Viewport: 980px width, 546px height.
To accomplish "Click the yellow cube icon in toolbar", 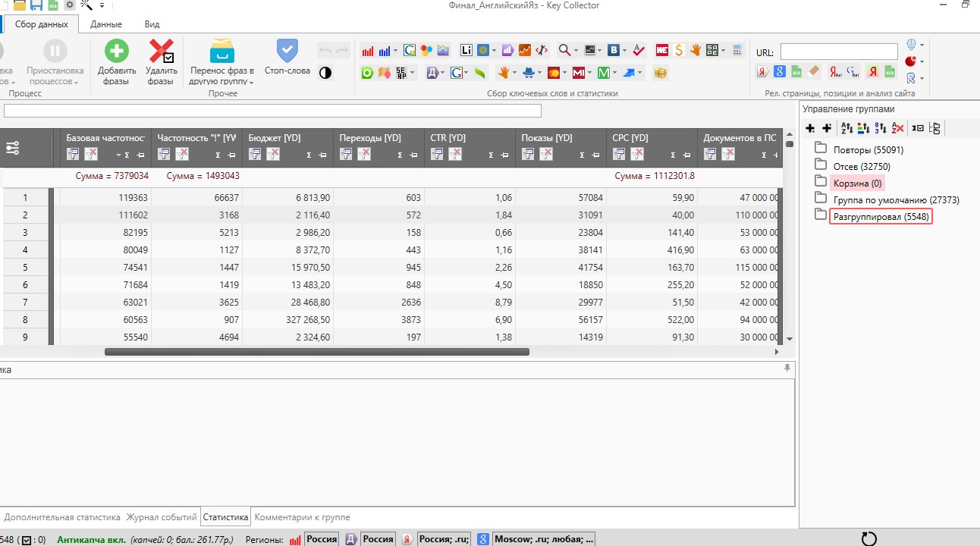I will coord(660,73).
